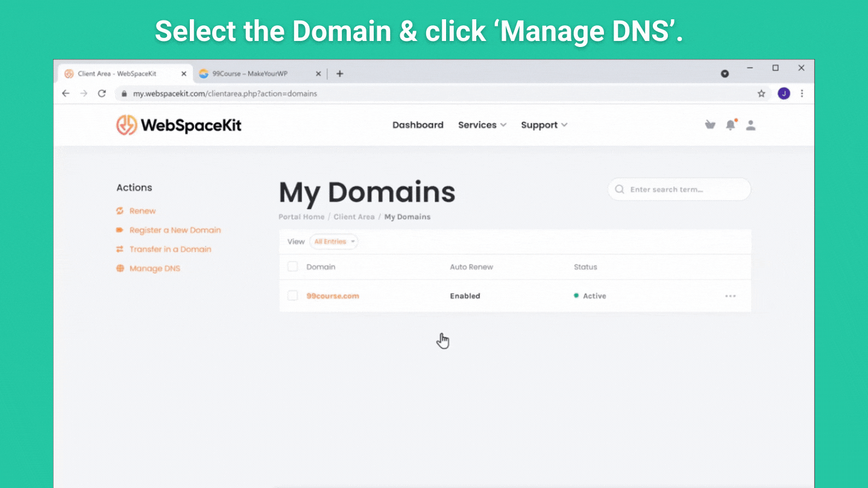
Task: Open three-dot actions menu for 99course.com
Action: (731, 296)
